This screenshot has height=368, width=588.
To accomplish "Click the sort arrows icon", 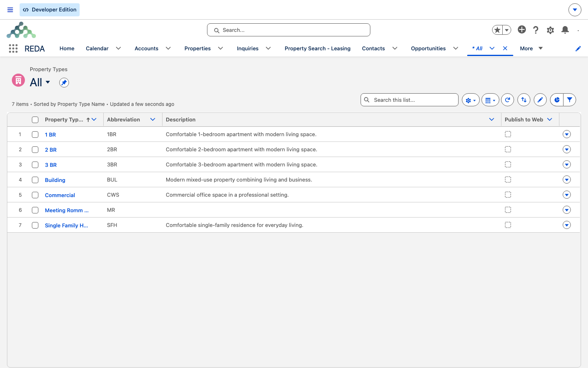I will [524, 100].
